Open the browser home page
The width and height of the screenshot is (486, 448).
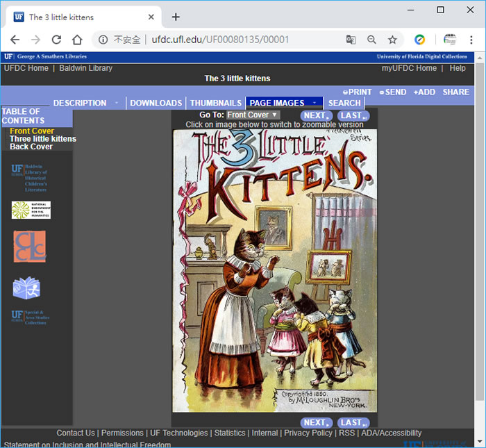pos(77,40)
